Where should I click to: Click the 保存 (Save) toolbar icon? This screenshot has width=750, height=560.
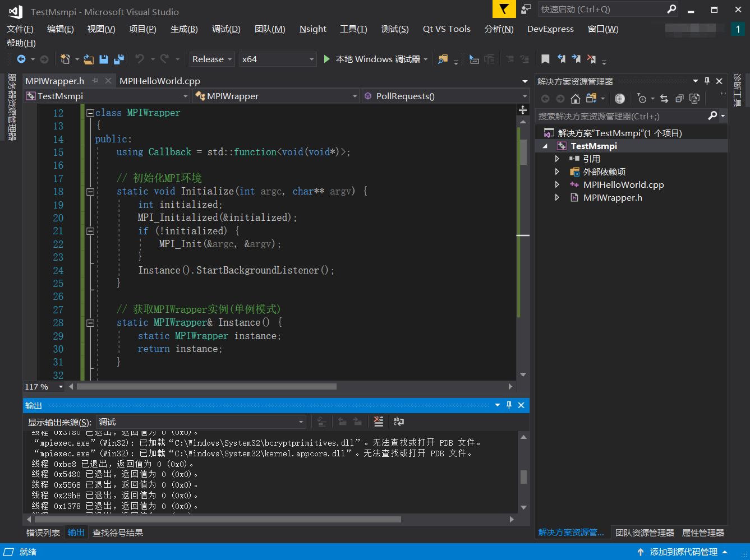(104, 59)
